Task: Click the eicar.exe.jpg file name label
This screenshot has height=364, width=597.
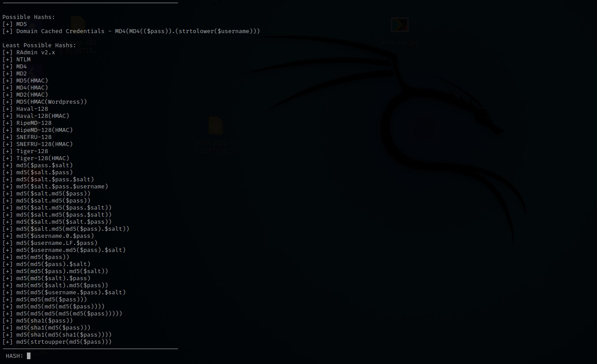Action: [400, 42]
